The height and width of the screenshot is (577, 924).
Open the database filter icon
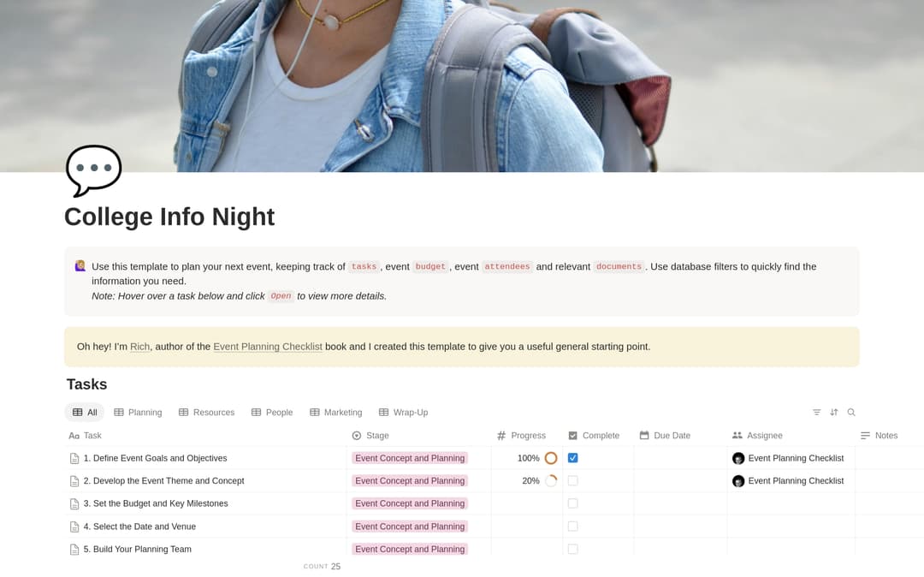click(x=816, y=413)
